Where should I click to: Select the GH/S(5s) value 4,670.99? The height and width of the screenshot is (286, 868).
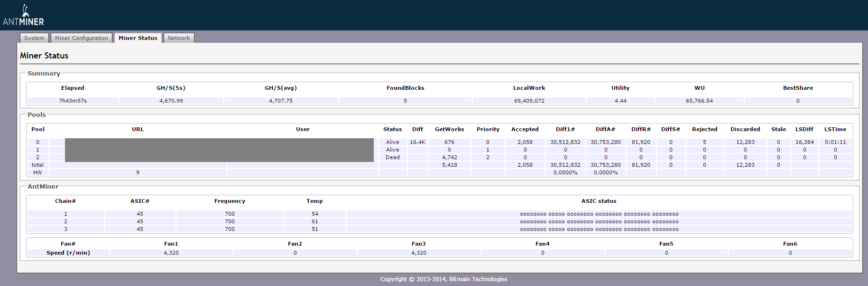(171, 101)
